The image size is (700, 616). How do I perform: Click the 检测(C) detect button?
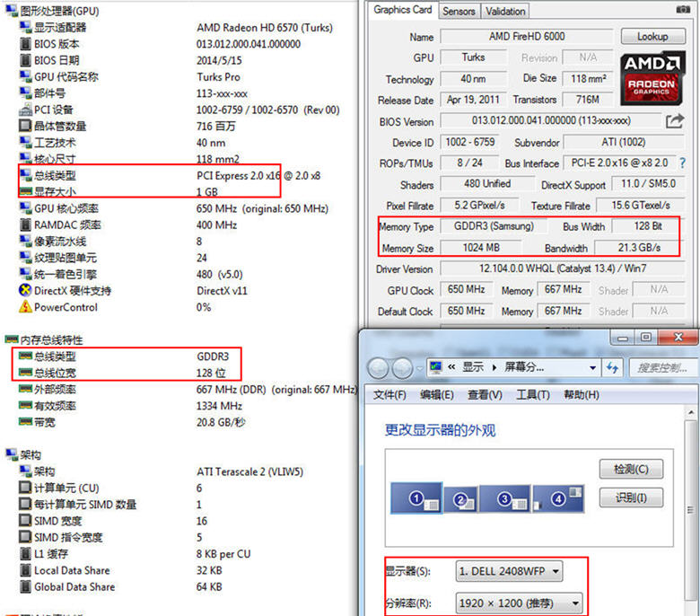pyautogui.click(x=631, y=469)
